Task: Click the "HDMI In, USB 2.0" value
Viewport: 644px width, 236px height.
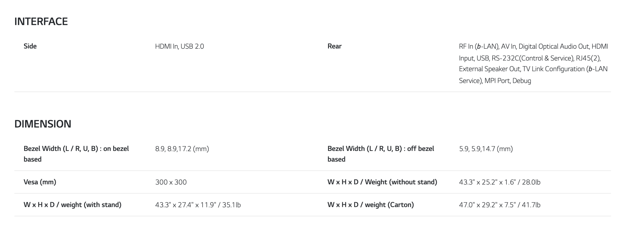Action: 179,46
